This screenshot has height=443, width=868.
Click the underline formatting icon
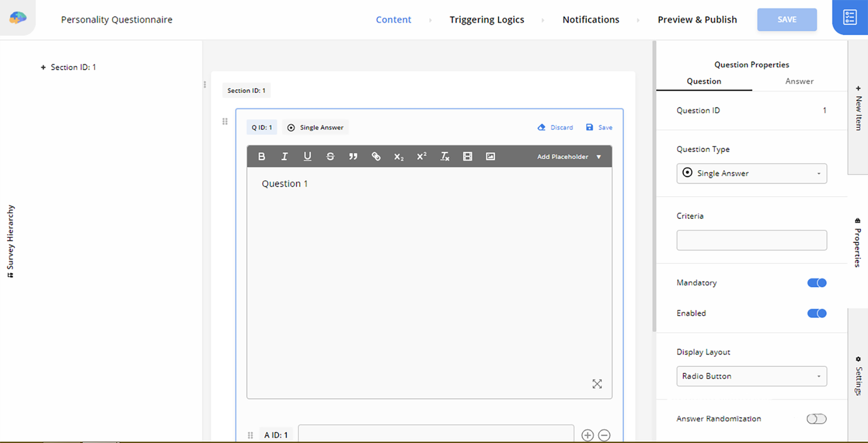(x=307, y=156)
